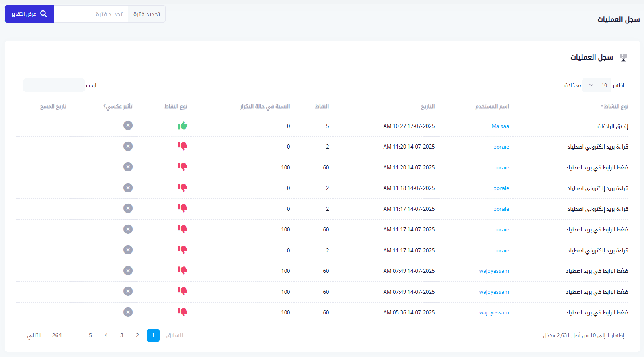Open wajdyessam link in the 05:36 row
644x357 pixels.
[494, 312]
